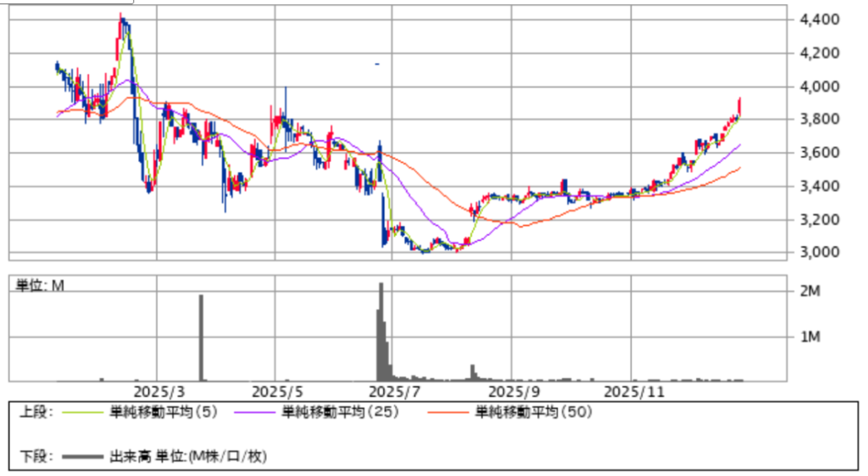Screen dimensions: 868x476
Task: Click the 2M volume axis label
Action: 810,291
